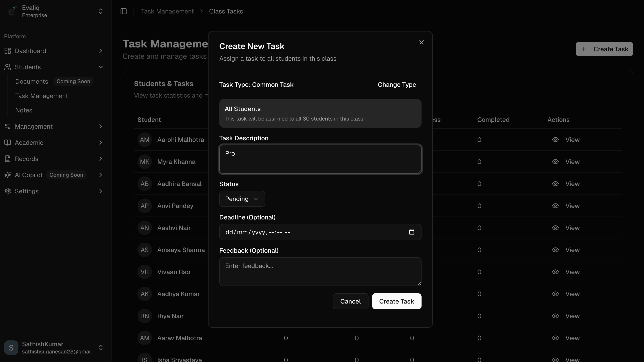Click the eye icon beside Aarohi Malhotra's View
This screenshot has width=644, height=362.
[555, 140]
